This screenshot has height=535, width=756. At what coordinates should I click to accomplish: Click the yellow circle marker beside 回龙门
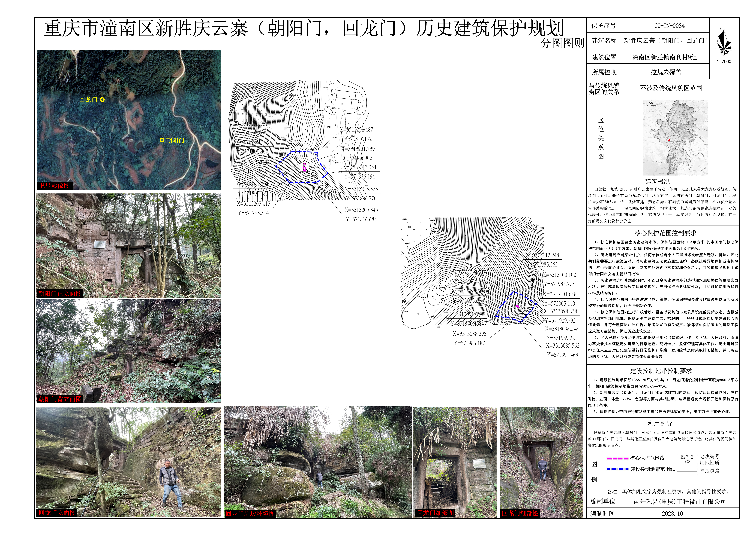click(x=102, y=99)
